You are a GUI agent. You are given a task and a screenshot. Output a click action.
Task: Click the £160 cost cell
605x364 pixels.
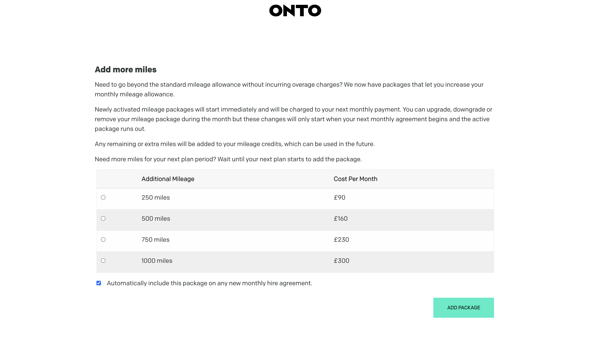pyautogui.click(x=341, y=219)
